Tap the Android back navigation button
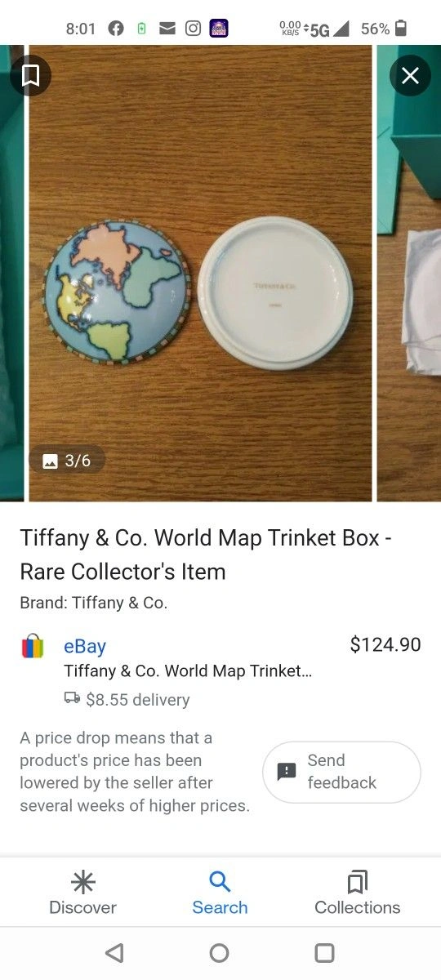Viewport: 441px width, 980px height. tap(115, 953)
